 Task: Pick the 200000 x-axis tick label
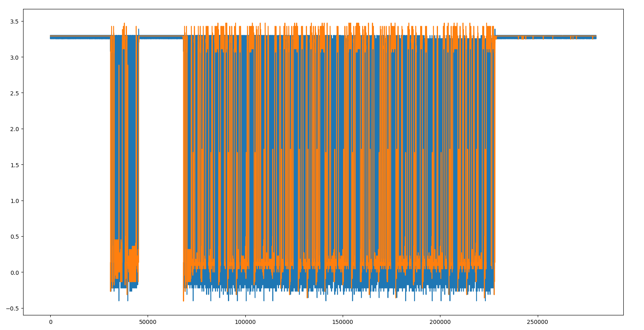point(440,322)
